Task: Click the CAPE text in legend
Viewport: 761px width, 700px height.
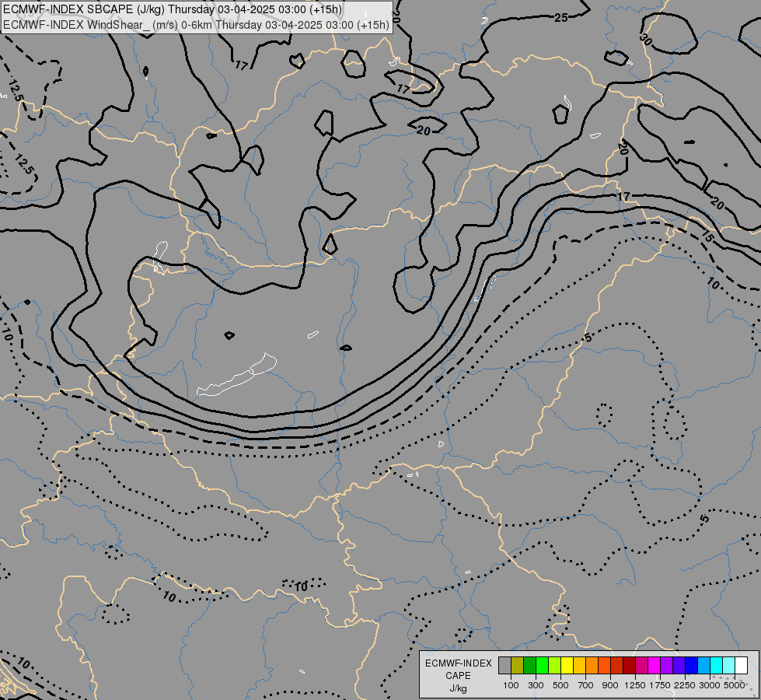Action: point(458,676)
